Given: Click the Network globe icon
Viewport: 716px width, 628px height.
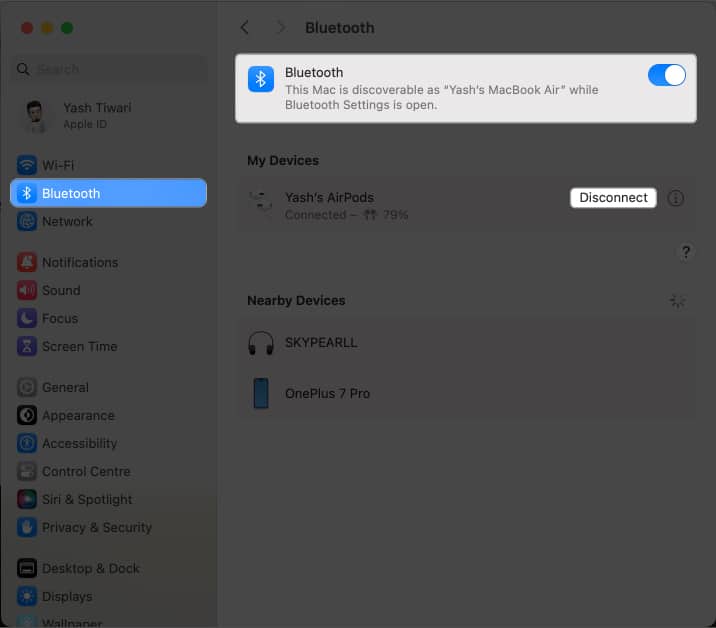Looking at the screenshot, I should click(27, 222).
